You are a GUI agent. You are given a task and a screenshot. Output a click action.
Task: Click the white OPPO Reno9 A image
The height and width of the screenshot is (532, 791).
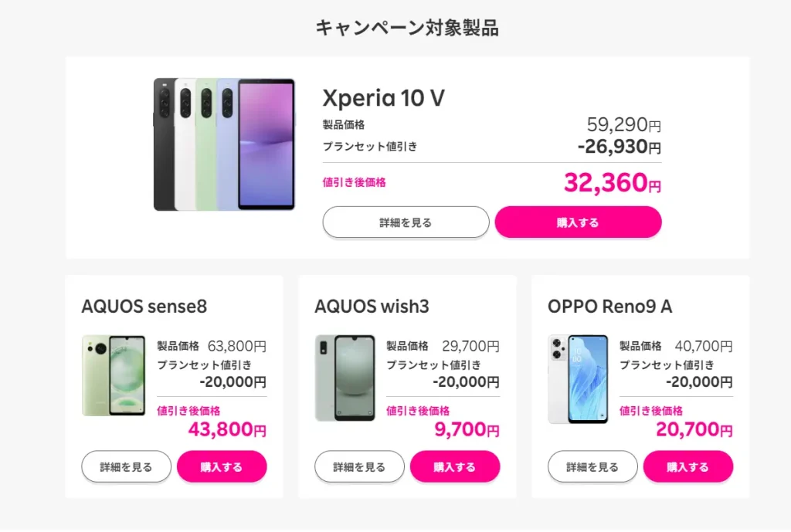(578, 378)
